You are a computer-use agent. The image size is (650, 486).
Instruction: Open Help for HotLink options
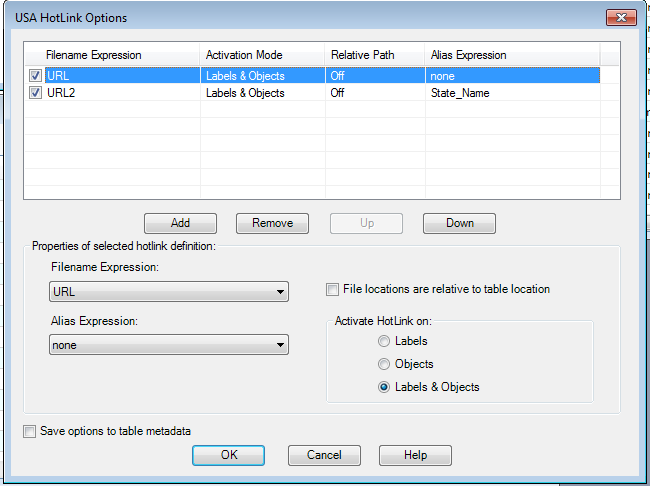pyautogui.click(x=415, y=455)
